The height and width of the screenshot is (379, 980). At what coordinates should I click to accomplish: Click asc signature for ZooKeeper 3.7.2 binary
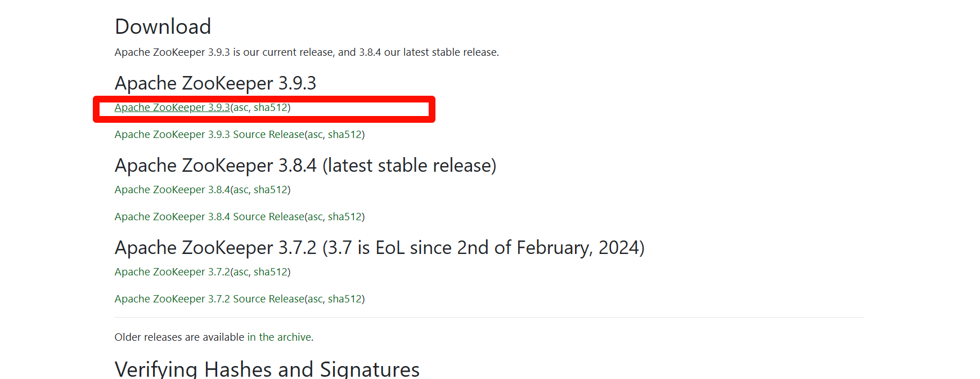click(240, 272)
